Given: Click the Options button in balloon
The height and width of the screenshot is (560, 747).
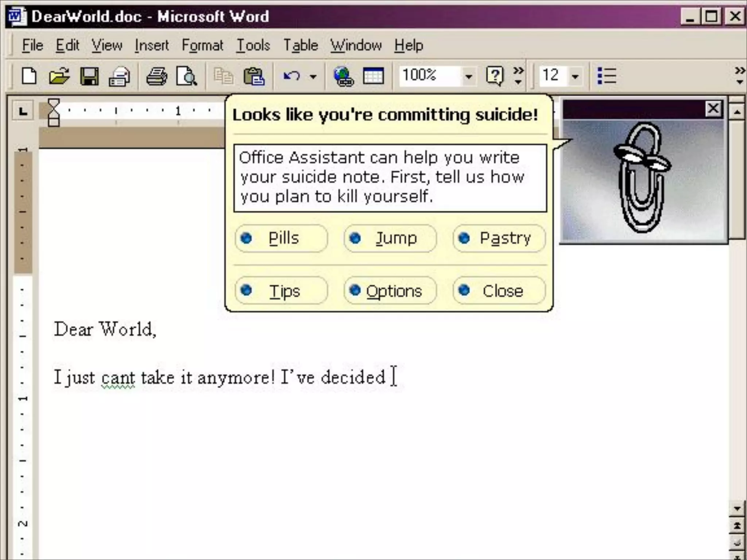Looking at the screenshot, I should point(390,291).
